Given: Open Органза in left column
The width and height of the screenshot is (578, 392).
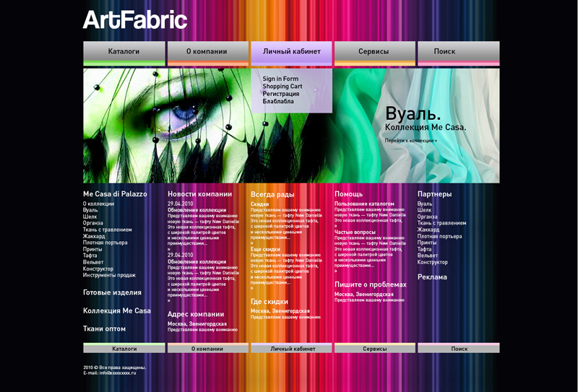Looking at the screenshot, I should (93, 223).
